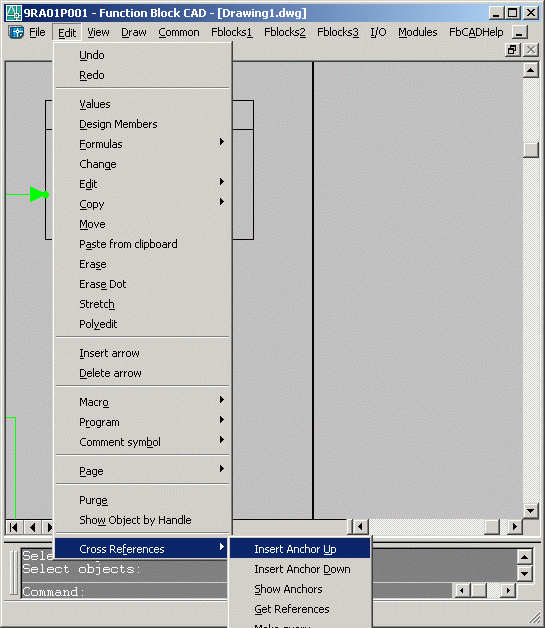The width and height of the screenshot is (545, 628).
Task: Click the horizontal scrollbar right arrow
Action: 515,527
